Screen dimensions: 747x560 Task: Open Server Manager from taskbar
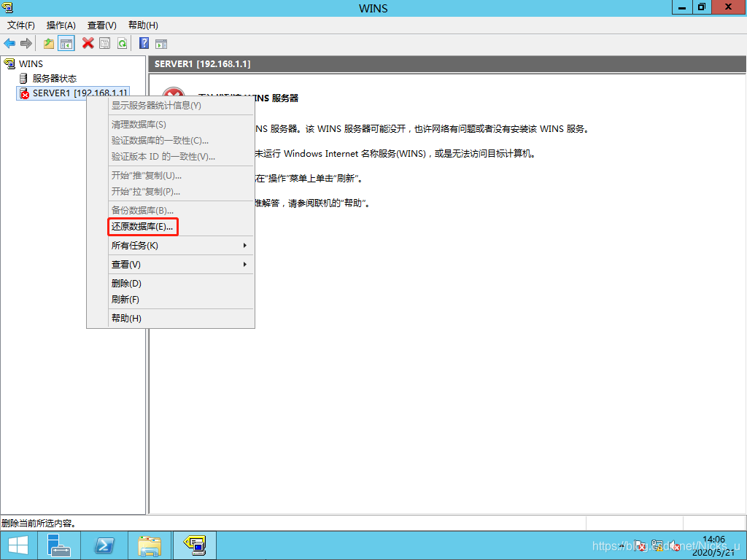tap(59, 545)
